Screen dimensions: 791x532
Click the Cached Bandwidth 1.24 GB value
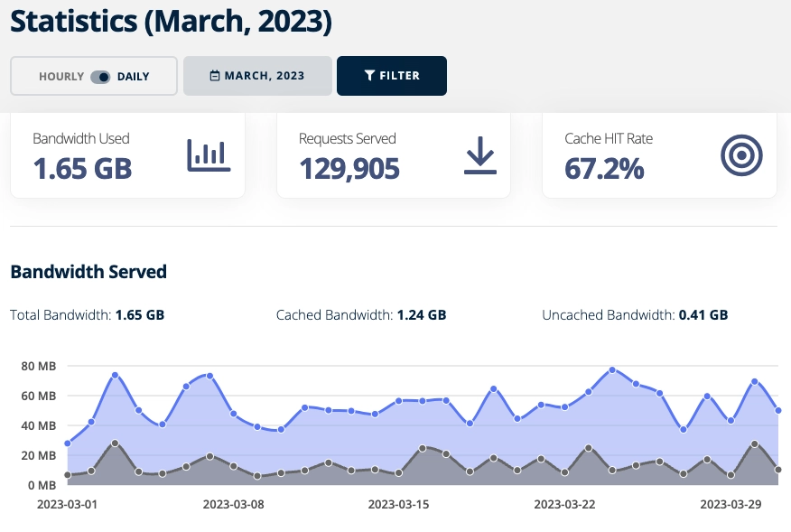421,314
